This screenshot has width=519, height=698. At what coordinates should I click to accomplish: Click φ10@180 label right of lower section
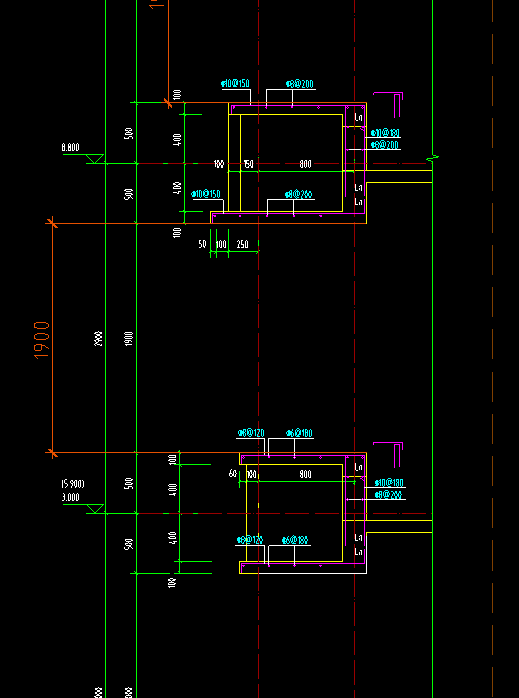click(x=389, y=483)
